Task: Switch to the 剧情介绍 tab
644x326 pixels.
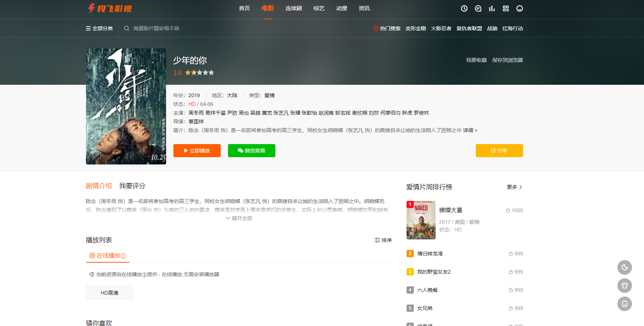Action: coord(99,186)
